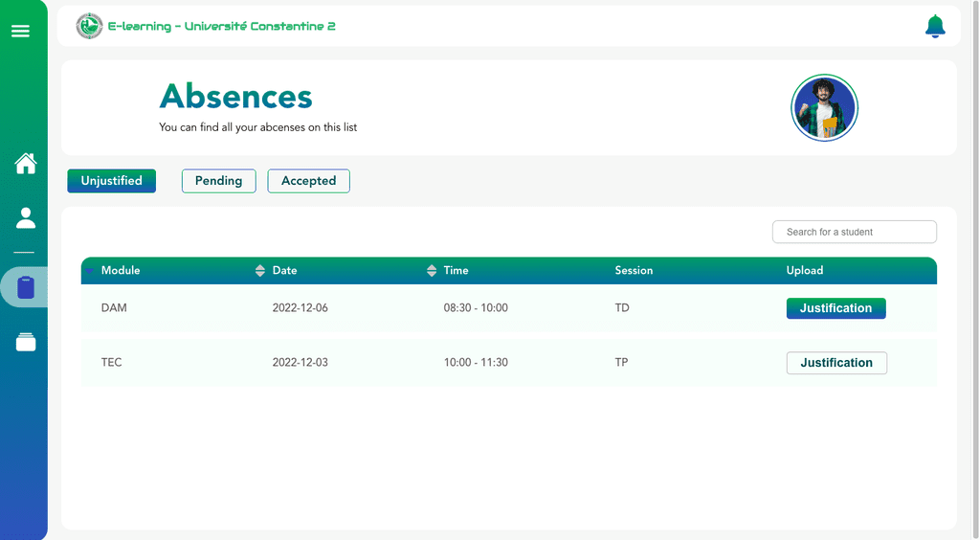The width and height of the screenshot is (980, 540).
Task: Open the hamburger menu in sidebar
Action: (x=21, y=31)
